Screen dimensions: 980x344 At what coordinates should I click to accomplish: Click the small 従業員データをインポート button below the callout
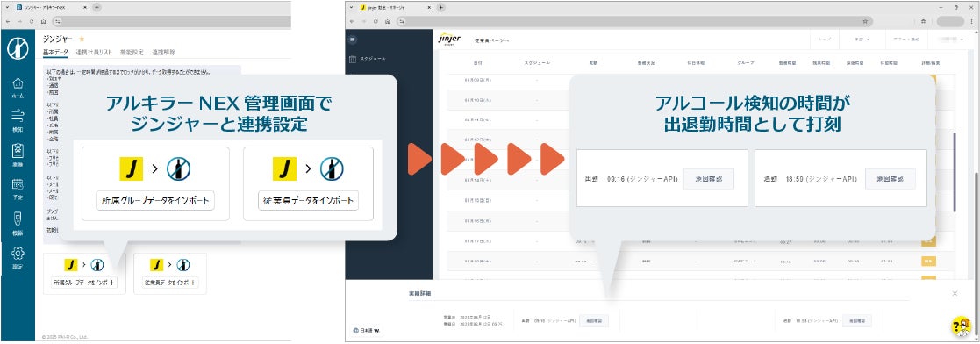point(170,282)
